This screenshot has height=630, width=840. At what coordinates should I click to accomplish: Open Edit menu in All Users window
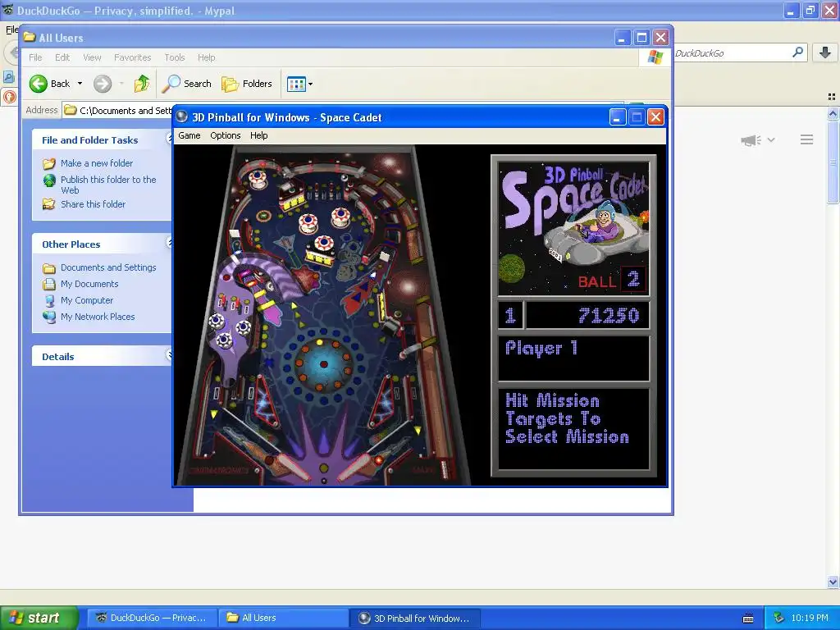(62, 57)
